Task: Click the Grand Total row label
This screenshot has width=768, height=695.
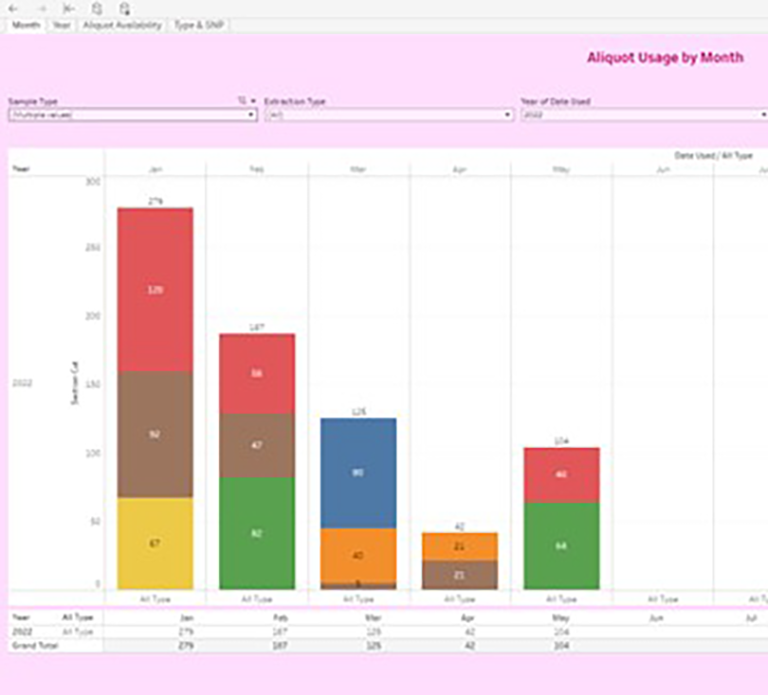Action: [x=32, y=646]
